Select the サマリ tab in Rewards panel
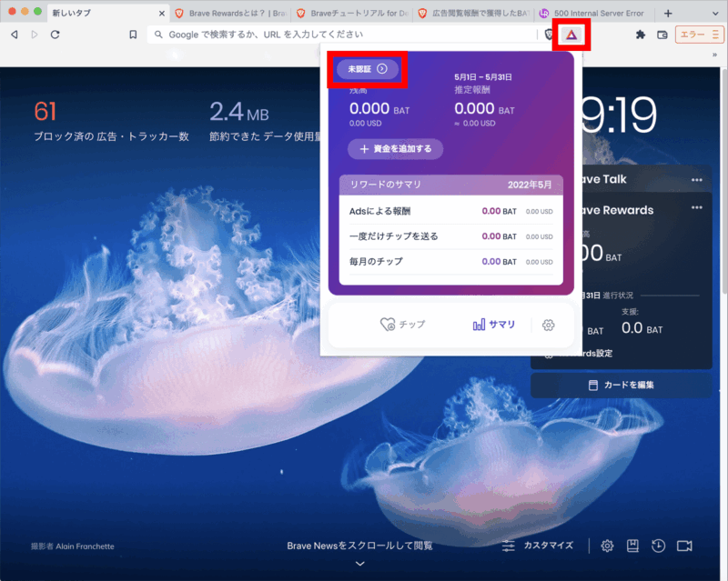728x581 pixels. coord(494,325)
